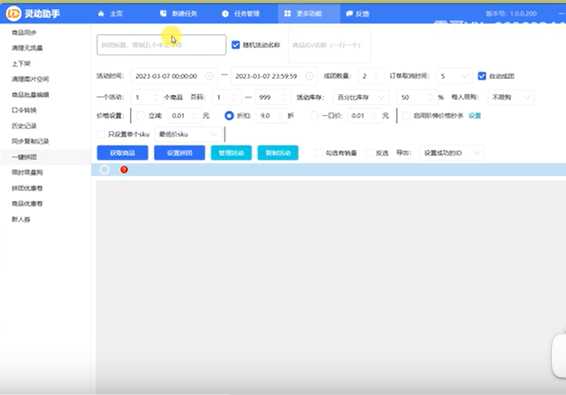
Task: Focus the product ID text area
Action: (x=329, y=45)
